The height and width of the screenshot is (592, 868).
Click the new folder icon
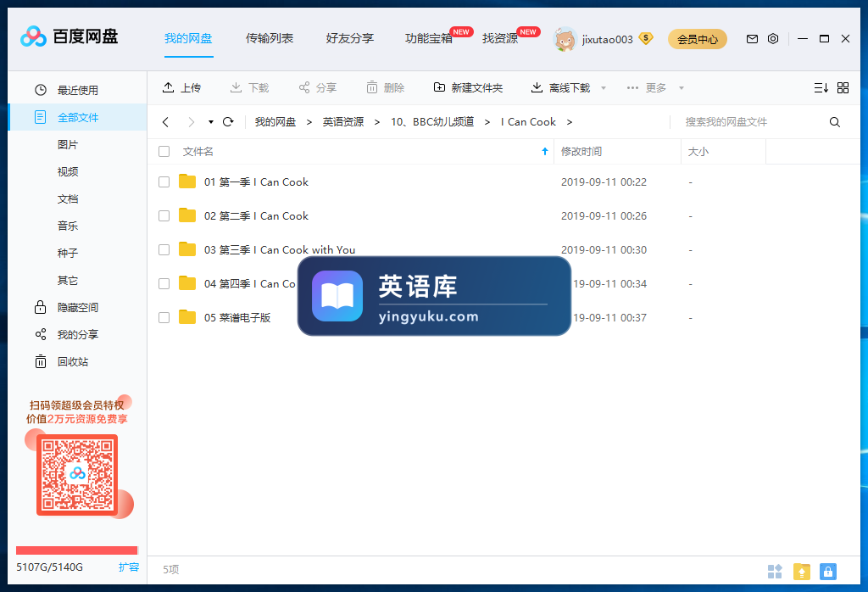pyautogui.click(x=439, y=87)
